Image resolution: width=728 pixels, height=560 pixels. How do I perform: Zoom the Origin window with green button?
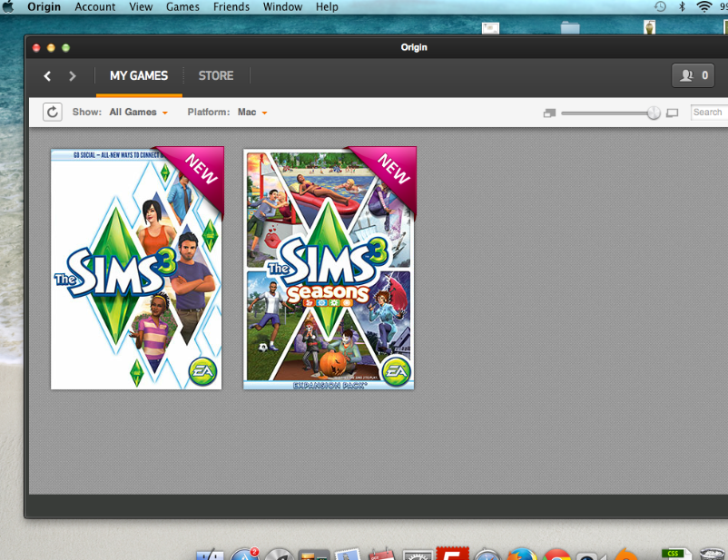66,48
